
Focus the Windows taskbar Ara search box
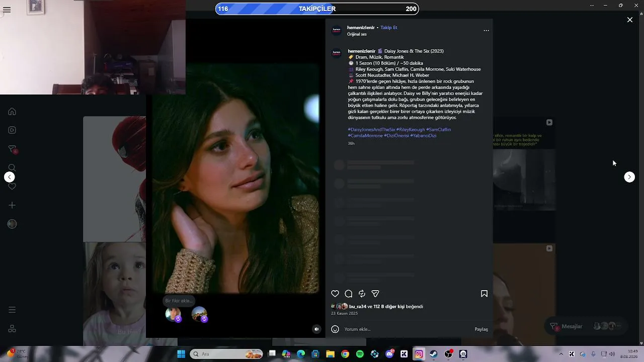(x=226, y=354)
